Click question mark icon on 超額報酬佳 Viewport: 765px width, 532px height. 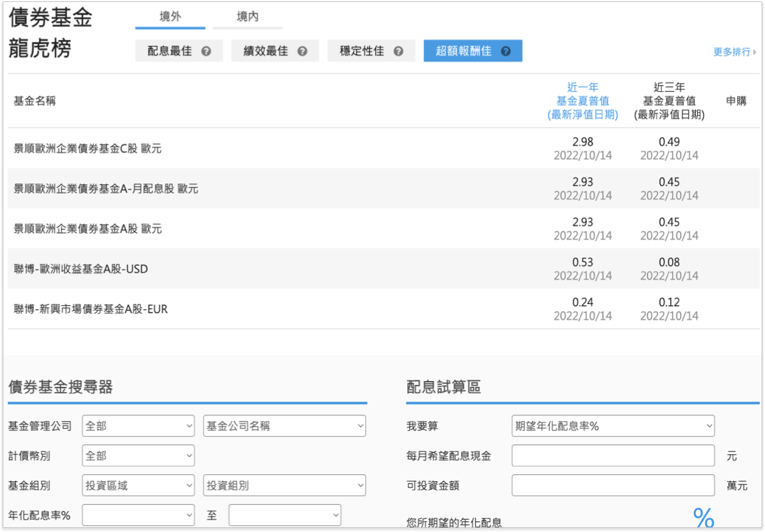(506, 51)
